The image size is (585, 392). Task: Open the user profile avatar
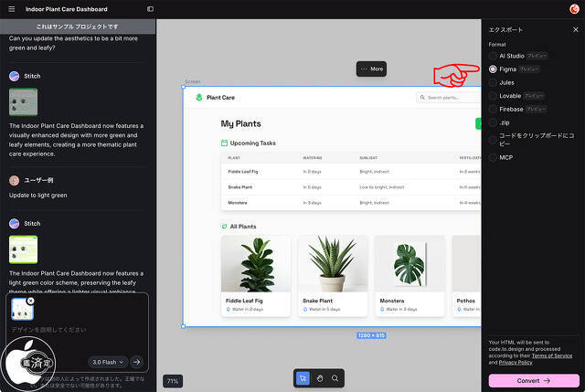573,9
